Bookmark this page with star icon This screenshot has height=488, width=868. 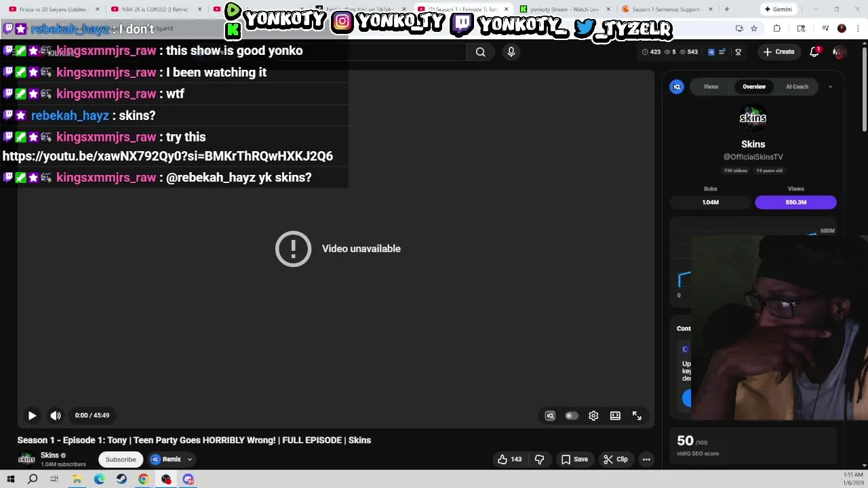[754, 28]
